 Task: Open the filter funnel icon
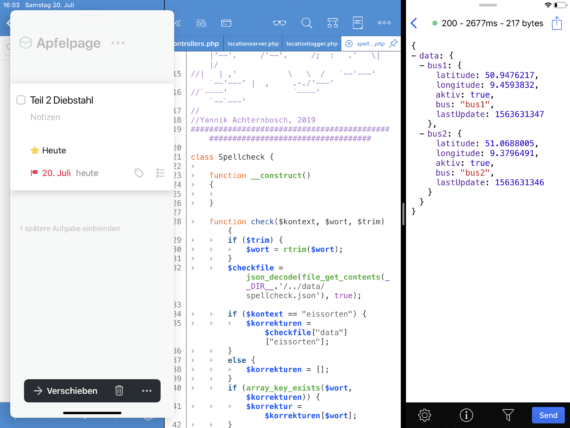point(508,415)
